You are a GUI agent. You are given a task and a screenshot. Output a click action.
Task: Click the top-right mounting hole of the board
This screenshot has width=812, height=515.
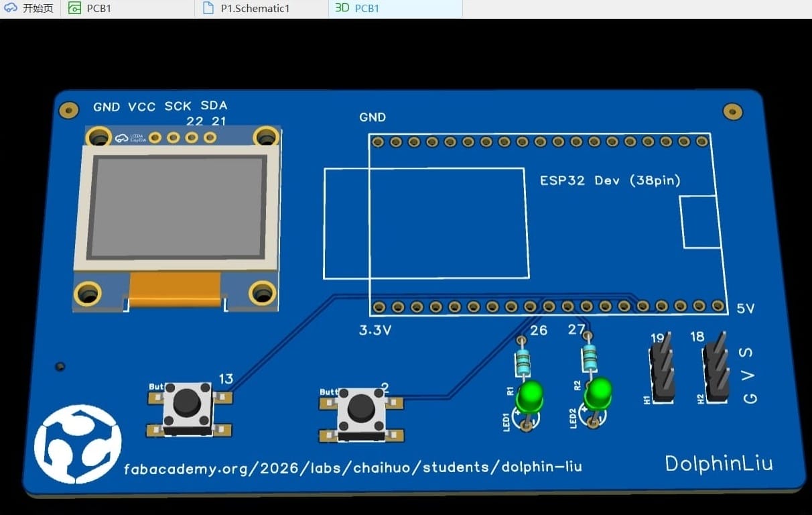[733, 111]
